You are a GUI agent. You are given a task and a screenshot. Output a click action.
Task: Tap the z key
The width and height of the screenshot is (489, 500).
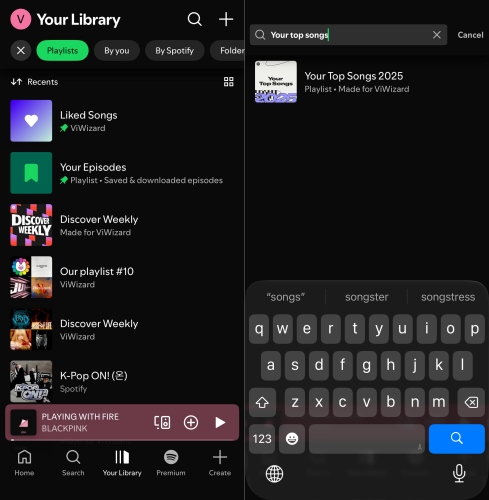click(x=295, y=402)
